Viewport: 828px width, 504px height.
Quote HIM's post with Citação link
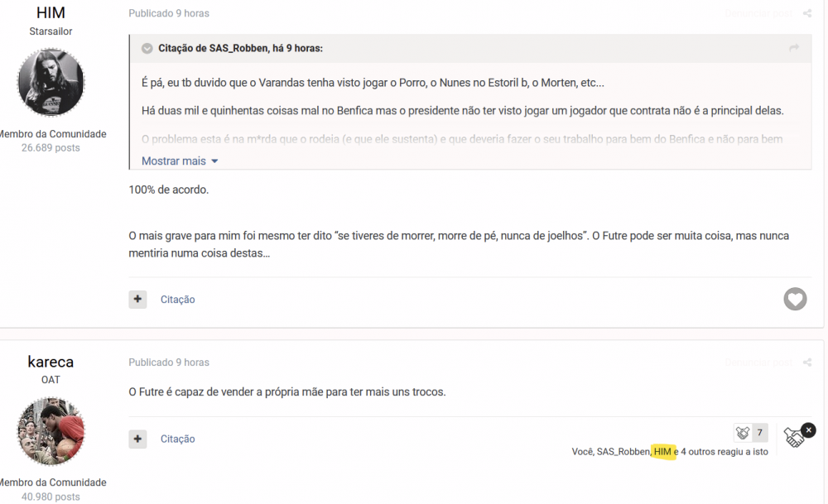[x=177, y=300]
